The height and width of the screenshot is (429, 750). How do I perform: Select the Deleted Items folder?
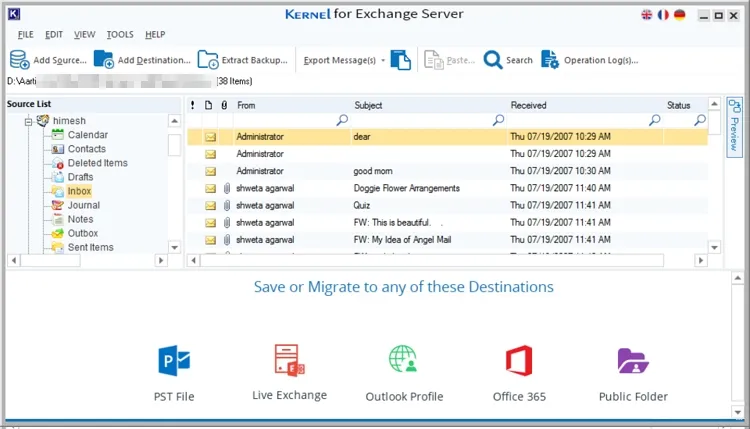pos(98,163)
